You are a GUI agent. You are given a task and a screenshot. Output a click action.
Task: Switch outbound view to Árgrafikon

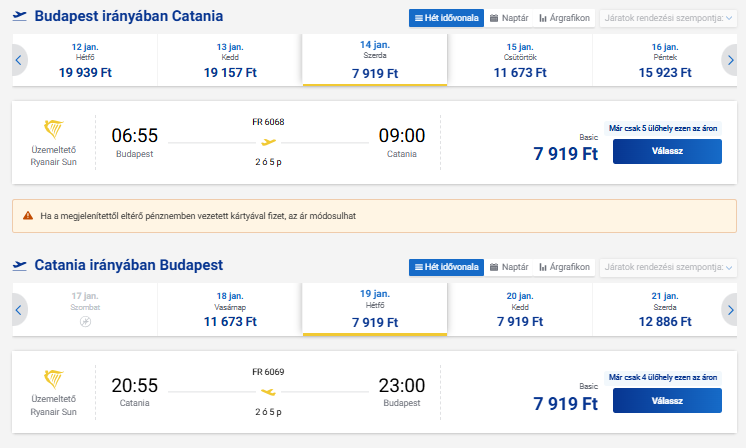(565, 18)
